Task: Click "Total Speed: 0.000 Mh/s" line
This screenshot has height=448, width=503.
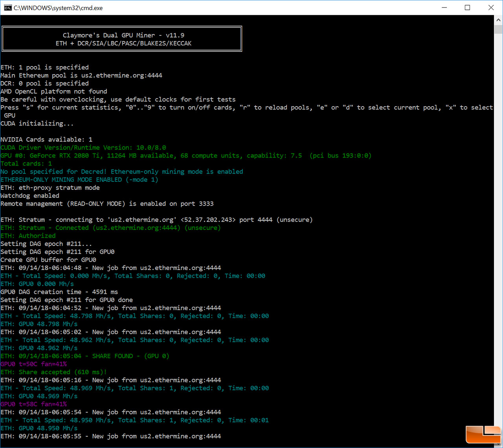Action: (133, 276)
